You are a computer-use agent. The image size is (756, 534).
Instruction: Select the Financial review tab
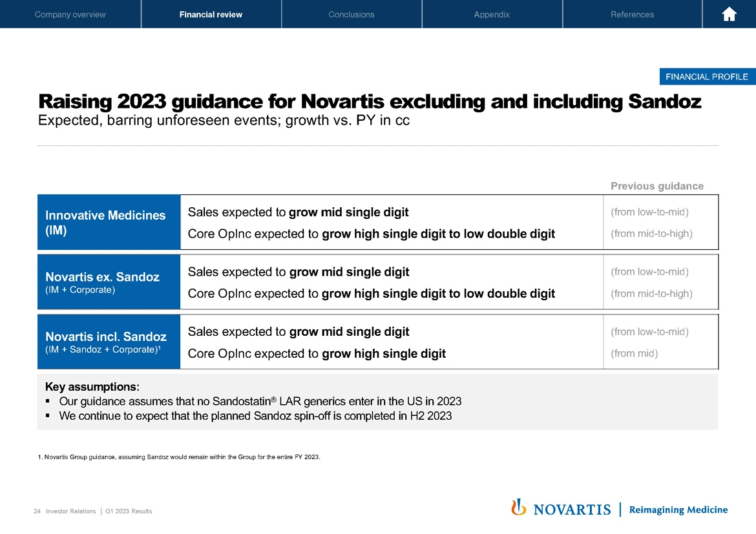click(x=211, y=14)
